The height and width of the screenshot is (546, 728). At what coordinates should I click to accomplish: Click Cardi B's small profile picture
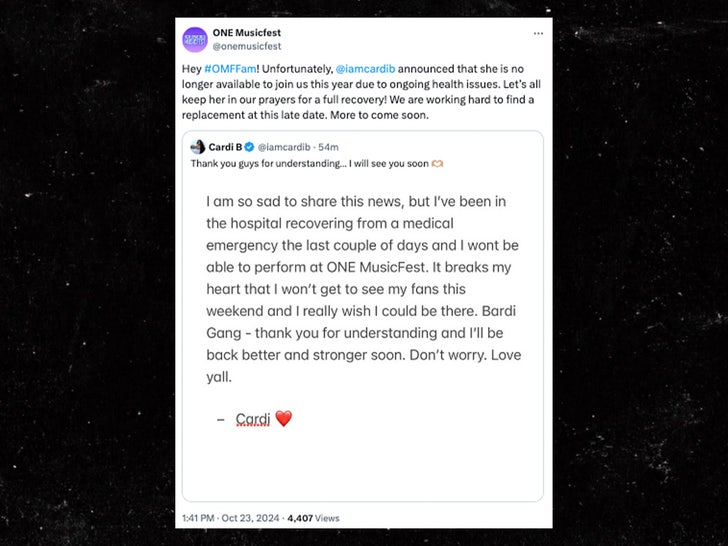click(197, 147)
